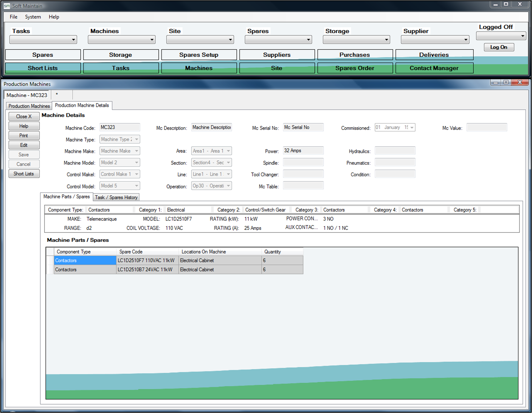Screen dimensions: 532x413
Task: Click the Component Type column header
Action: (85, 252)
